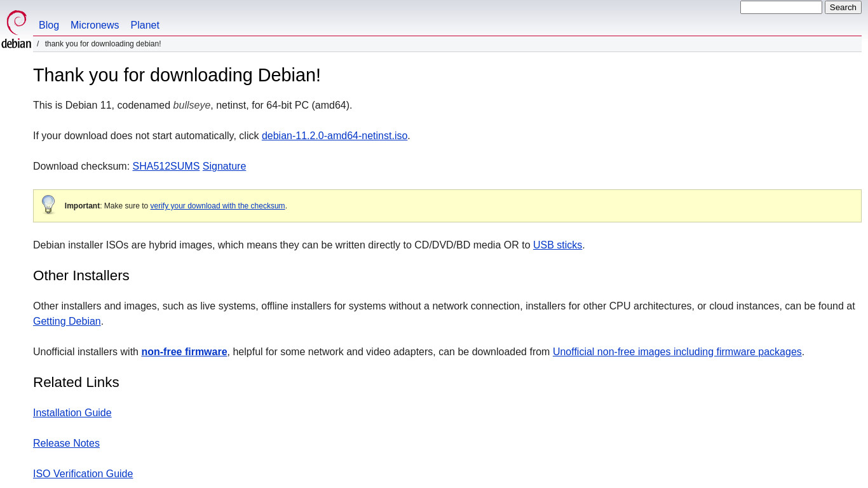The image size is (868, 488).
Task: Click the bold Important label
Action: click(82, 206)
